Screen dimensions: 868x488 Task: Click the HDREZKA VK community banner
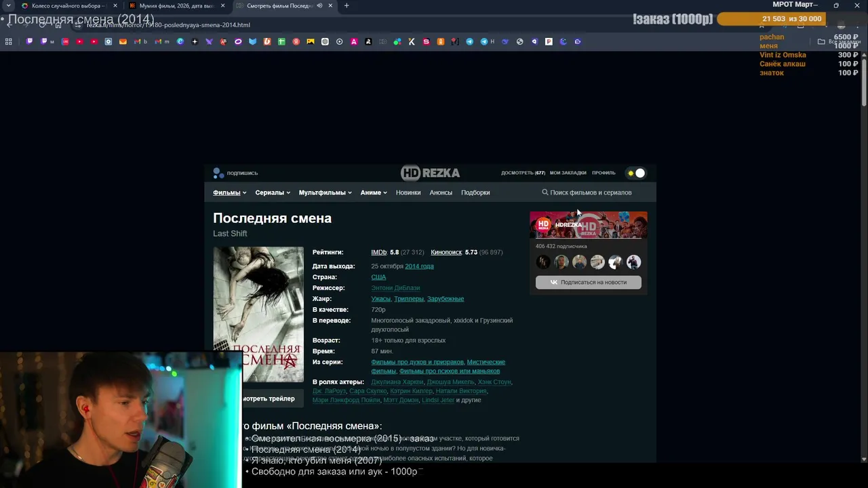pos(588,225)
